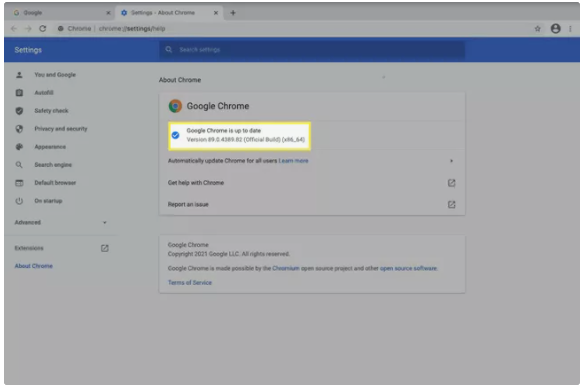Open On startup settings
The width and height of the screenshot is (586, 389).
point(48,201)
